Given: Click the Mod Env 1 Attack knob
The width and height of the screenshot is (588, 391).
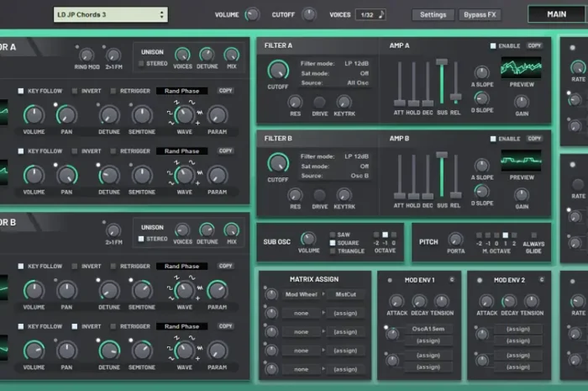Looking at the screenshot, I should pos(396,301).
